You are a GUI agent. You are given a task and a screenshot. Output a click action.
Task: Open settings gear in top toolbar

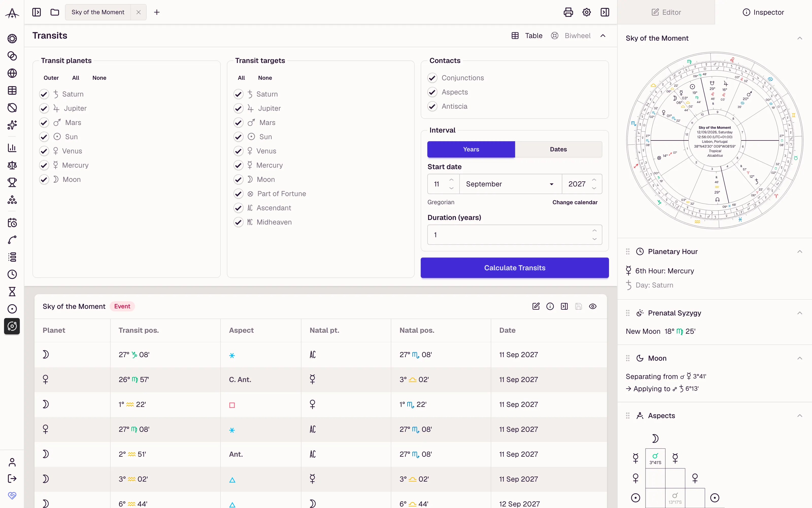[586, 12]
